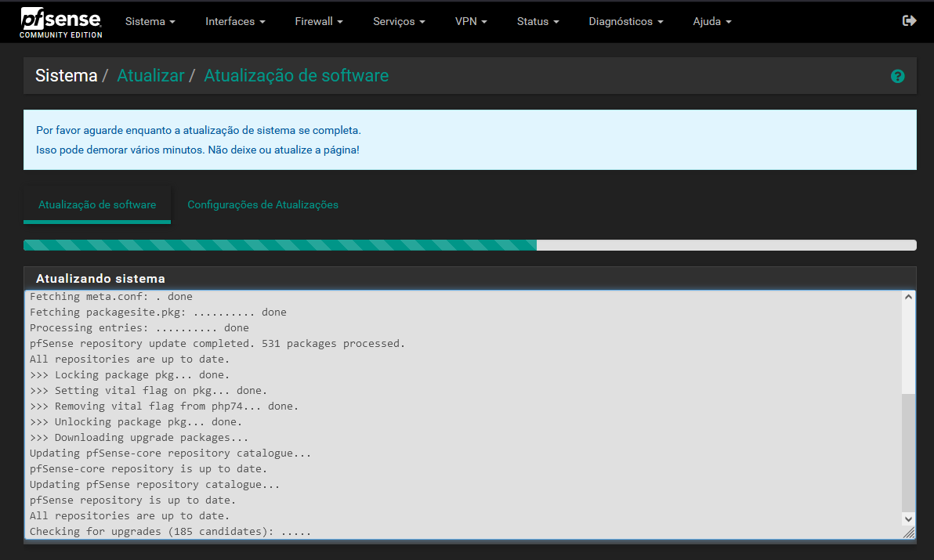
Task: Click the line 'Fetching packagesite.pkg' in log
Action: click(157, 312)
